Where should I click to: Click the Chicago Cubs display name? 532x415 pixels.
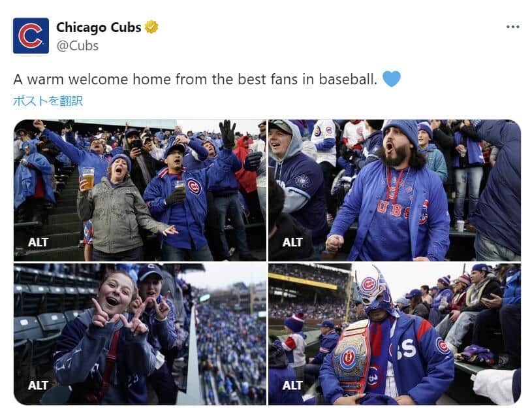[x=99, y=27]
